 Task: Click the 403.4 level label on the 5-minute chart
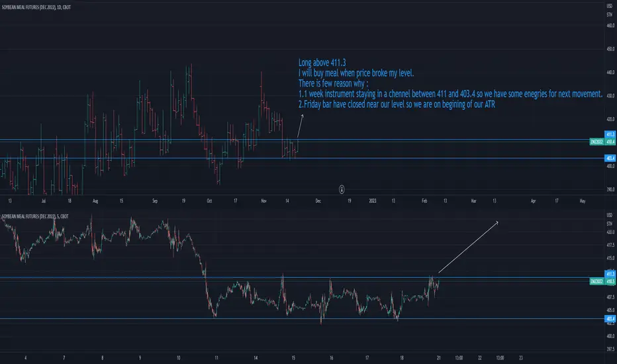610,319
